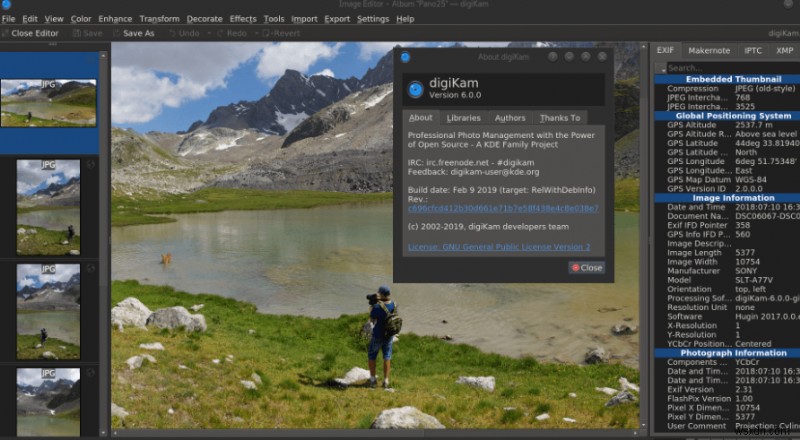
Task: Open the Help menu
Action: click(405, 19)
